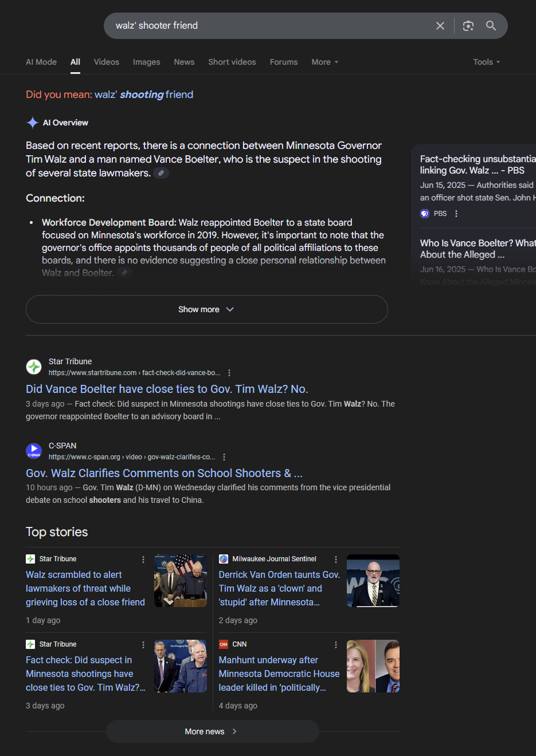Click the c-span.org URL breadcrumb
Image resolution: width=536 pixels, height=756 pixels.
[x=132, y=457]
